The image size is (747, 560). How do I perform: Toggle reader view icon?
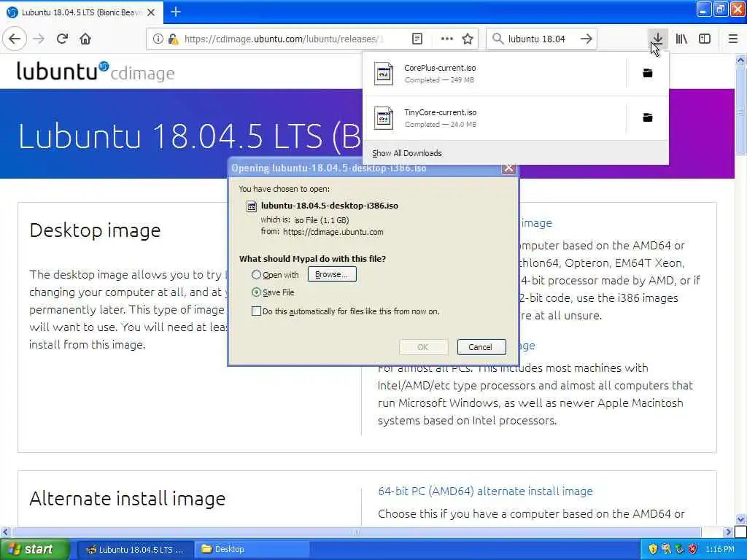pyautogui.click(x=417, y=39)
